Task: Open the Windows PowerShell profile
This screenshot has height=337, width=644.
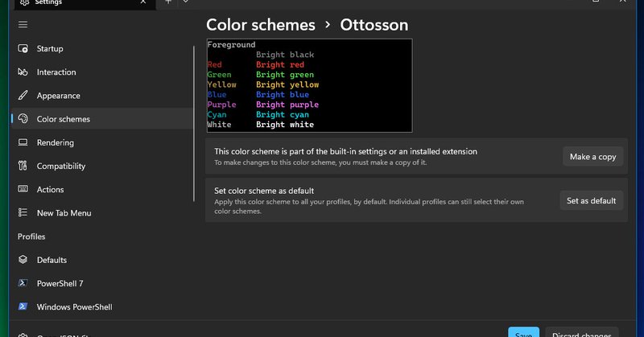Action: [103, 306]
